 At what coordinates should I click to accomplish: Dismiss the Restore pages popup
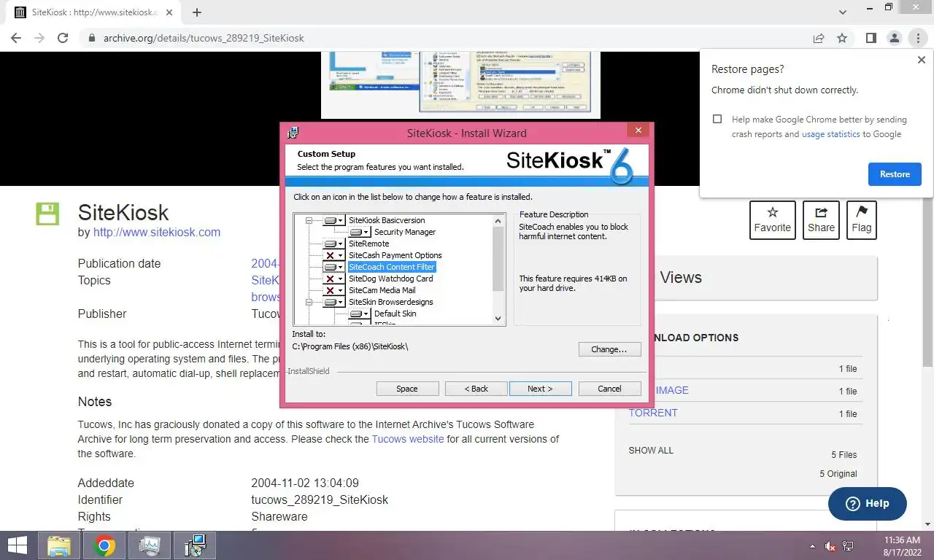point(921,61)
